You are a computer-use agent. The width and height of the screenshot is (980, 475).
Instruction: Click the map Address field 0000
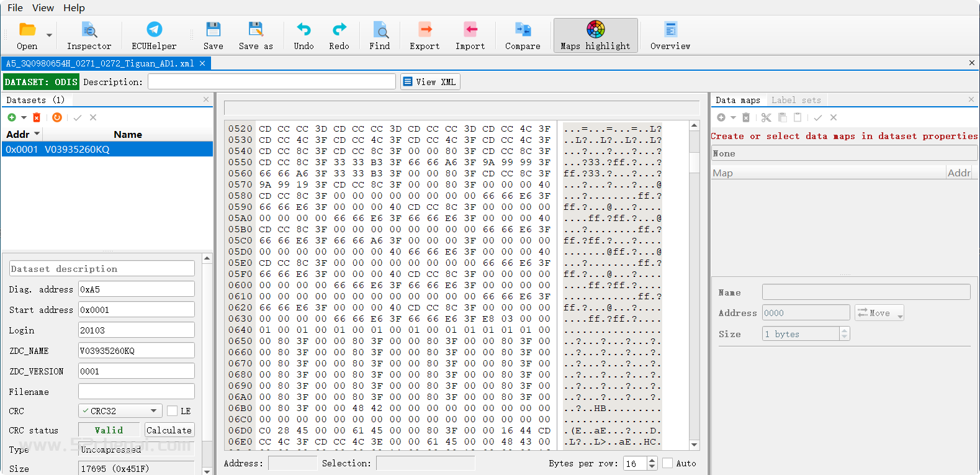806,313
